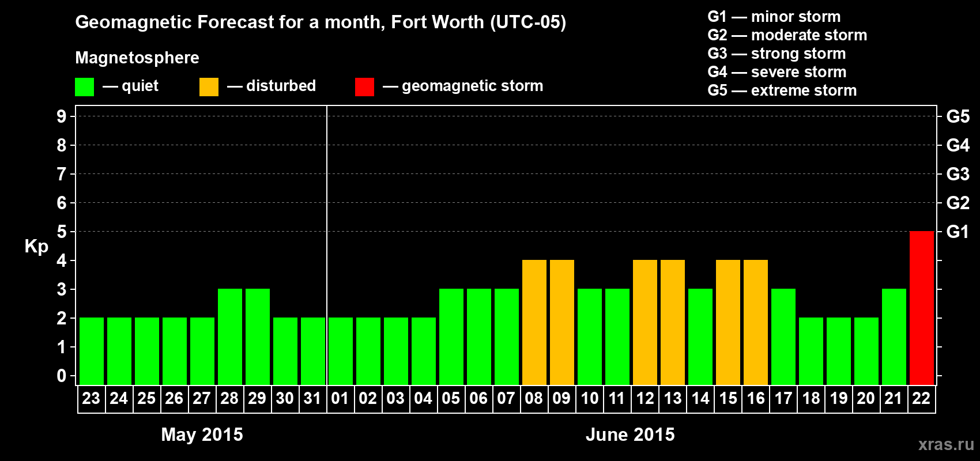Click the Magnetosphere heading
Viewport: 980px width, 461px height.
tap(137, 58)
